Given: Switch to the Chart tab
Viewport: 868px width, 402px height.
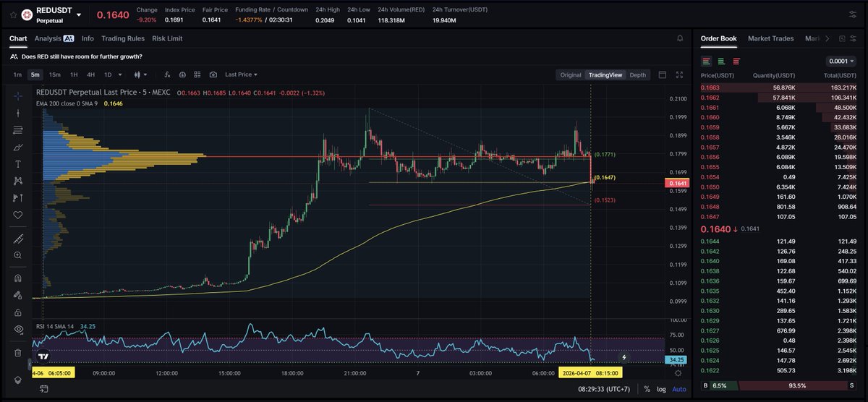Looking at the screenshot, I should tap(18, 38).
